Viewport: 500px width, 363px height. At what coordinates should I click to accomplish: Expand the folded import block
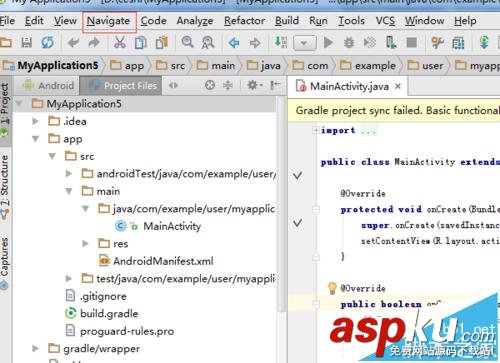tap(315, 130)
